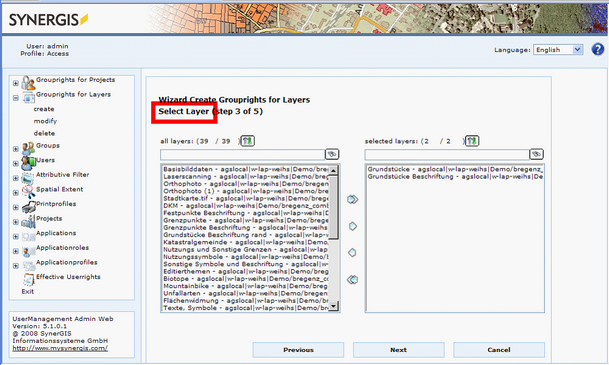Viewport: 609px width, 365px height.
Task: Select Katastralgemeinde in the all layers list
Action: tap(246, 242)
